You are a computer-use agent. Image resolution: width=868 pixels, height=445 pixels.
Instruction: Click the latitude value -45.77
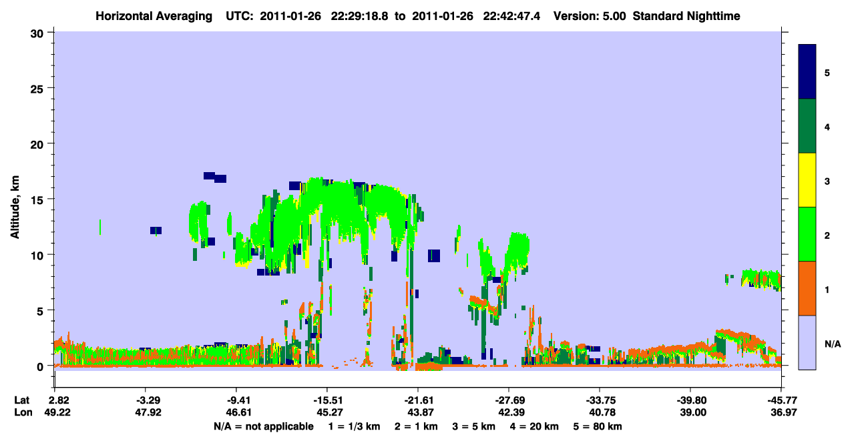click(781, 400)
